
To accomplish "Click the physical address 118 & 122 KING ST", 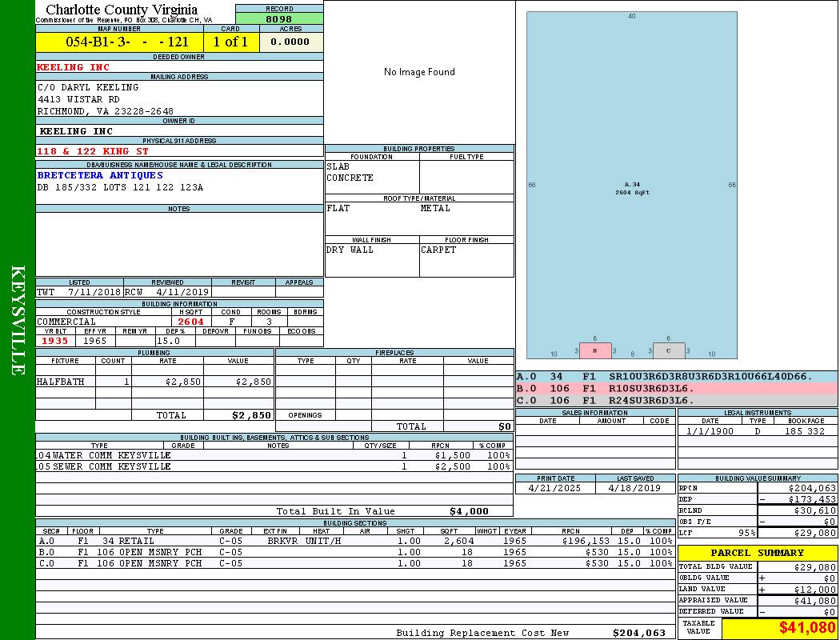I will coord(93,151).
